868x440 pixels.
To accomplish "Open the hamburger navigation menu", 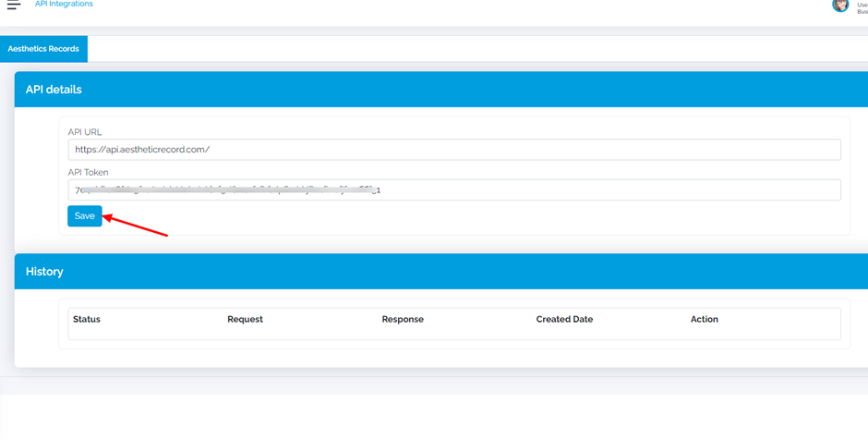I will pos(14,5).
